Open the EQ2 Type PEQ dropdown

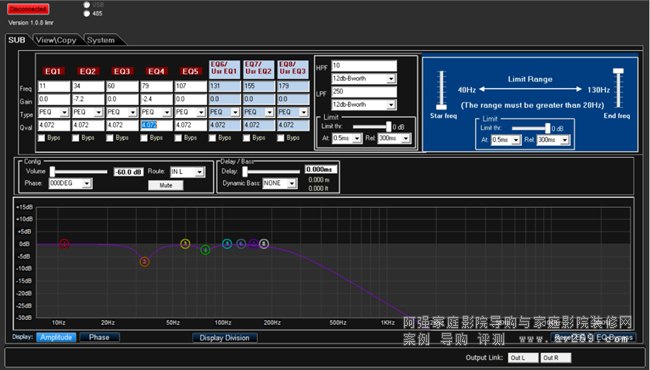pos(88,112)
